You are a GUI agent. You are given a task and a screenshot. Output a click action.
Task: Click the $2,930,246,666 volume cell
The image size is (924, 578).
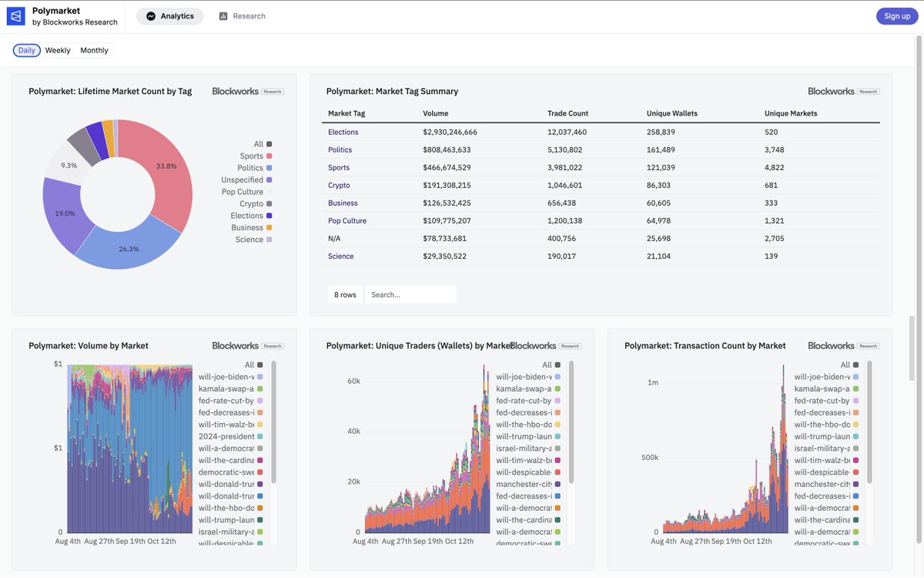pos(450,132)
